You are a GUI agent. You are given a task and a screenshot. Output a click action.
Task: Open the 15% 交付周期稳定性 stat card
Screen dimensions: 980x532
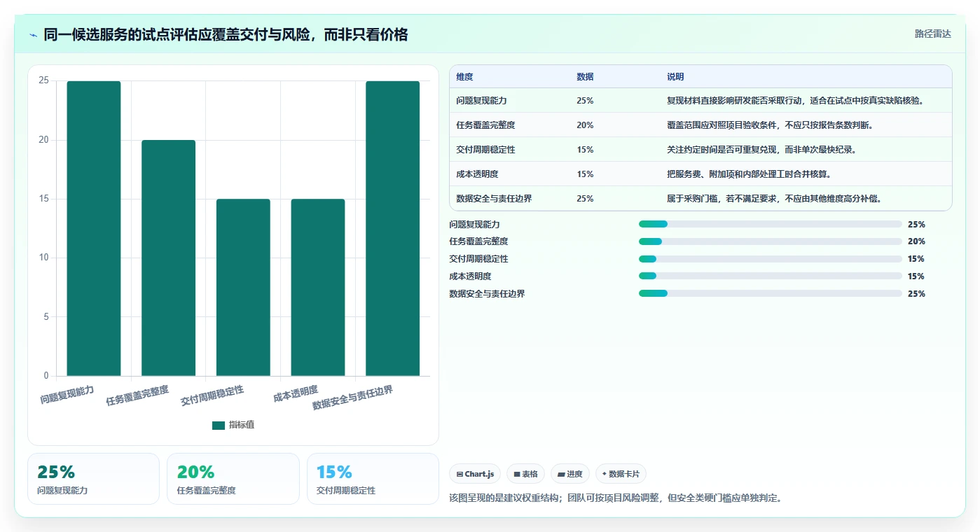(x=373, y=479)
